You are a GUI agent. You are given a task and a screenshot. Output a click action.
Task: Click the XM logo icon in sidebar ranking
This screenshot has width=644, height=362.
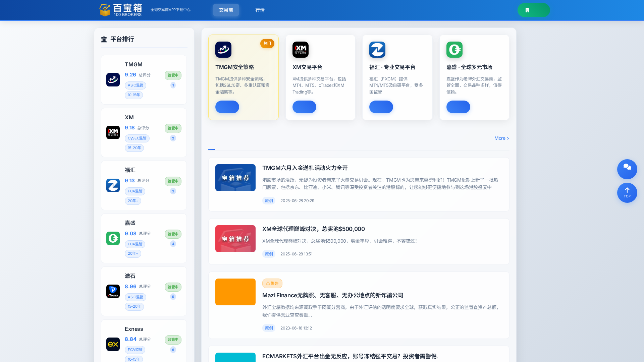113,132
